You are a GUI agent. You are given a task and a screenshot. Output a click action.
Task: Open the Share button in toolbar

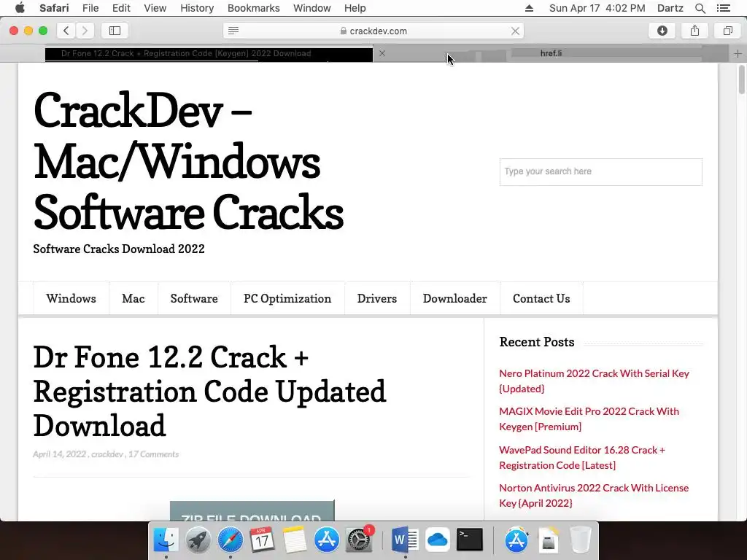[694, 31]
